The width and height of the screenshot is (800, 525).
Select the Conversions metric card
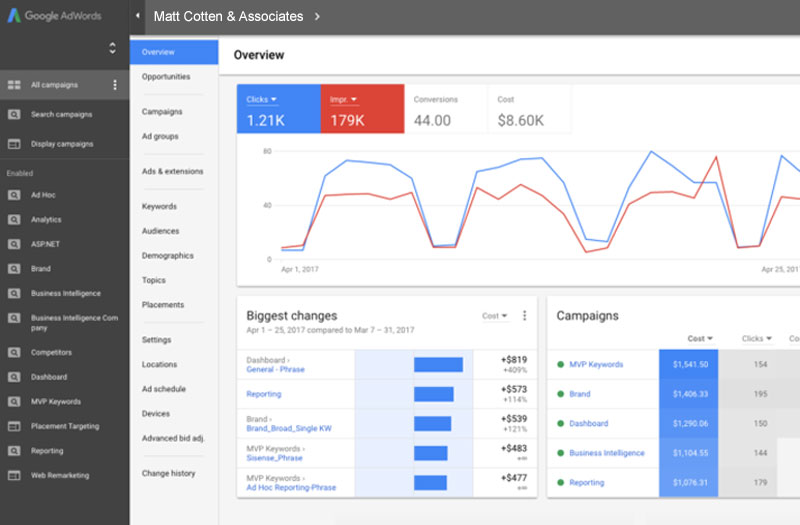[x=446, y=109]
